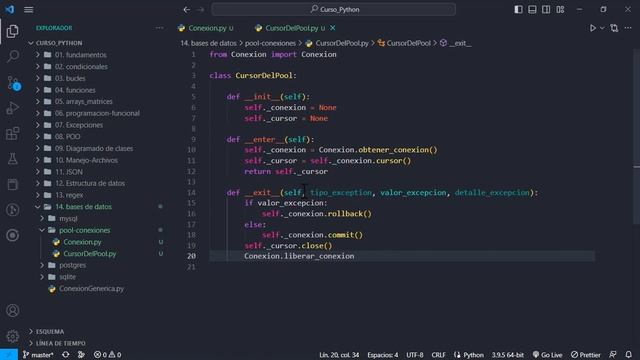
Task: Click breadcrumb CursorDelPool class
Action: pyautogui.click(x=404, y=43)
